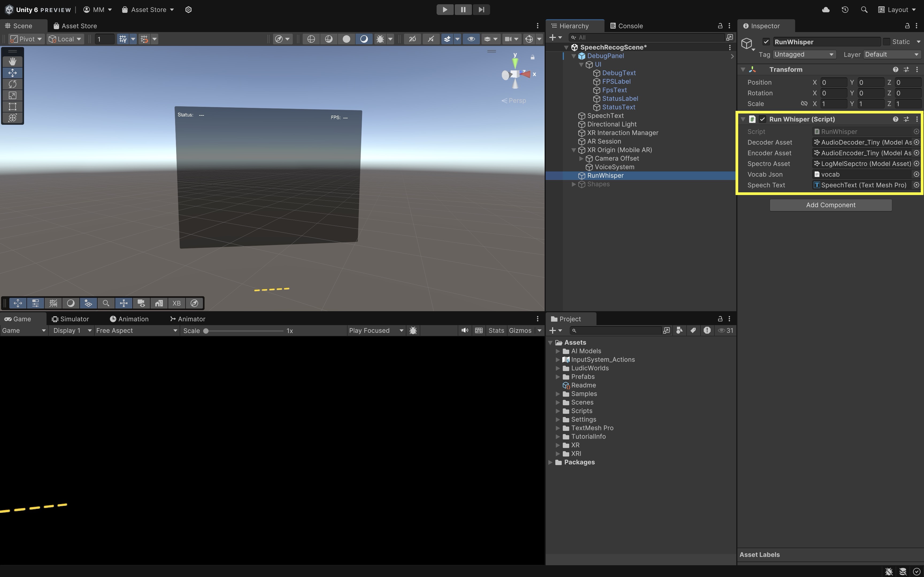This screenshot has height=577, width=924.
Task: Select the Rect transform tool
Action: (x=12, y=107)
